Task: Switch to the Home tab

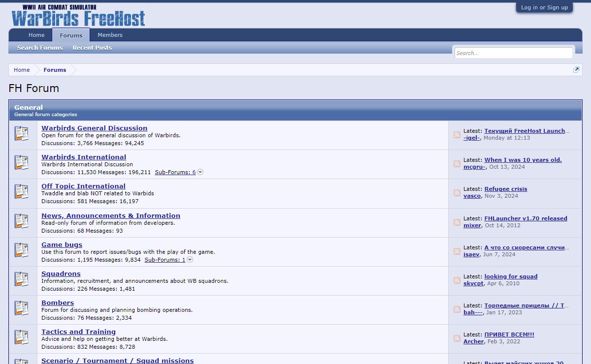Action: [36, 35]
